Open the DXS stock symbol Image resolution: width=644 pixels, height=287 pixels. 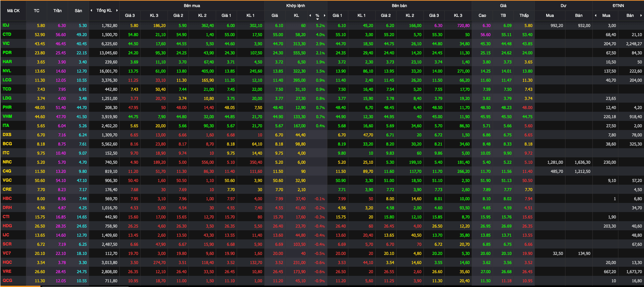tap(7, 135)
